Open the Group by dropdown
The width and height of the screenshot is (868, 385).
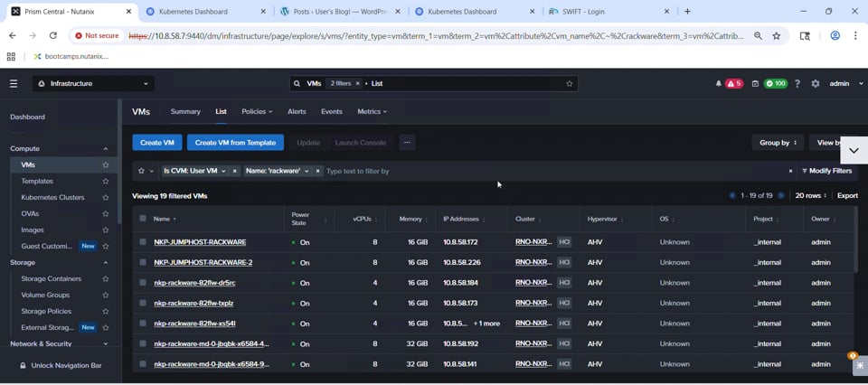[x=778, y=142]
